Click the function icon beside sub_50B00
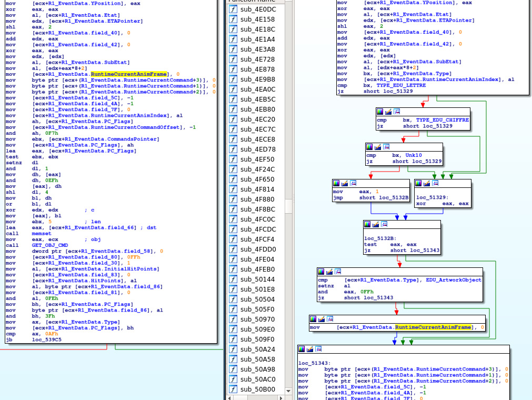This screenshot has height=400, width=532. click(x=233, y=389)
